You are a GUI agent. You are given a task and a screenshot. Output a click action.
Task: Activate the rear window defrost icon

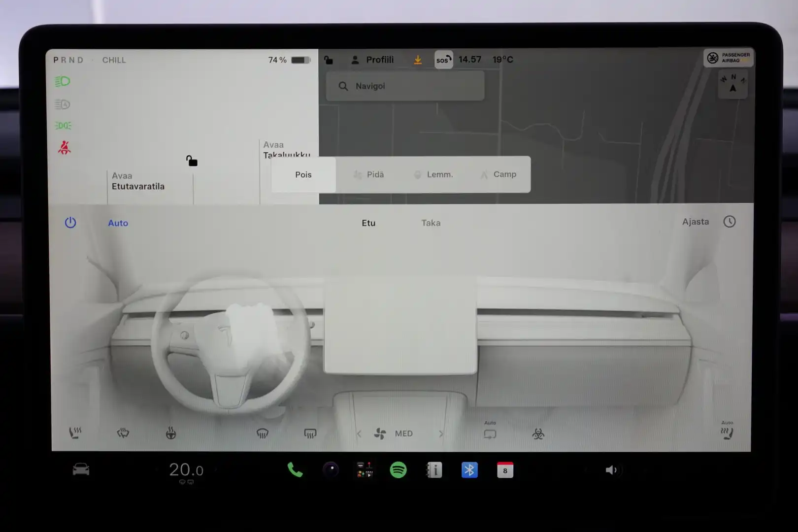pyautogui.click(x=310, y=433)
